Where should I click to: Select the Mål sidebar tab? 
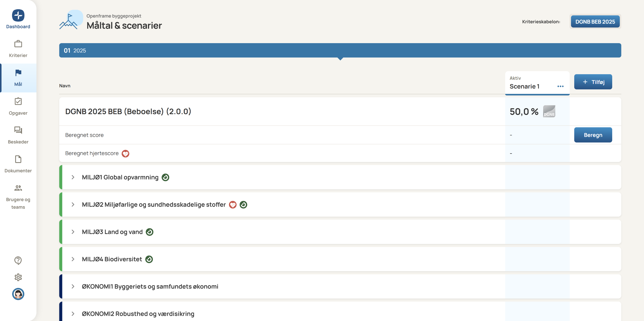(x=18, y=78)
